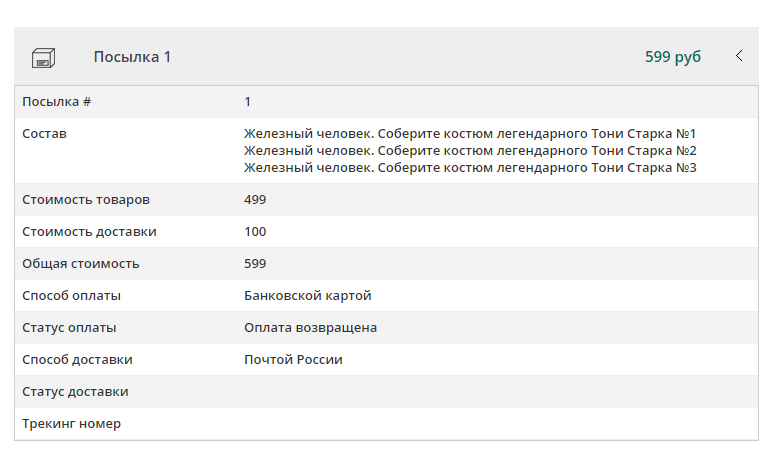Click the Посылка 1 header title
Image resolution: width=783 pixels, height=461 pixels.
pyautogui.click(x=132, y=57)
